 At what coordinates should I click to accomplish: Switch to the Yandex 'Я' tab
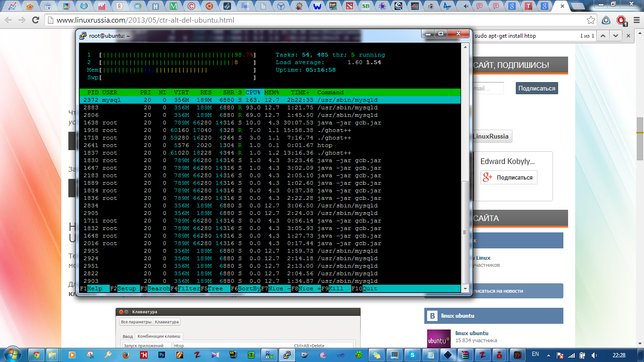(x=120, y=7)
